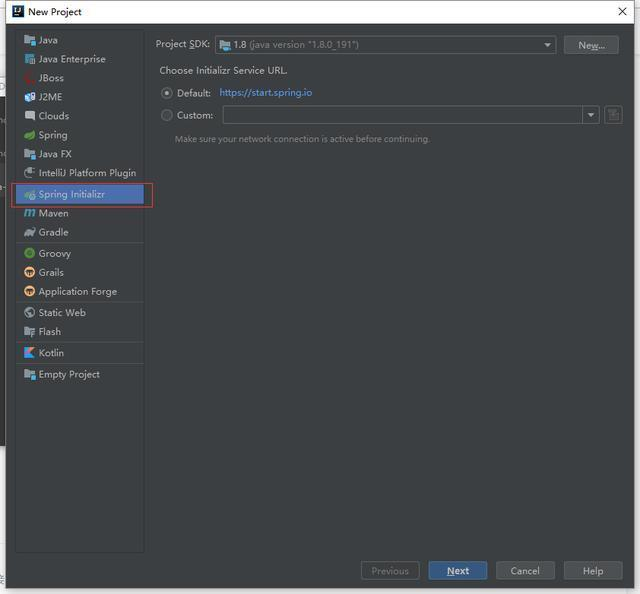
Task: Click the Empty Project icon
Action: 30,374
